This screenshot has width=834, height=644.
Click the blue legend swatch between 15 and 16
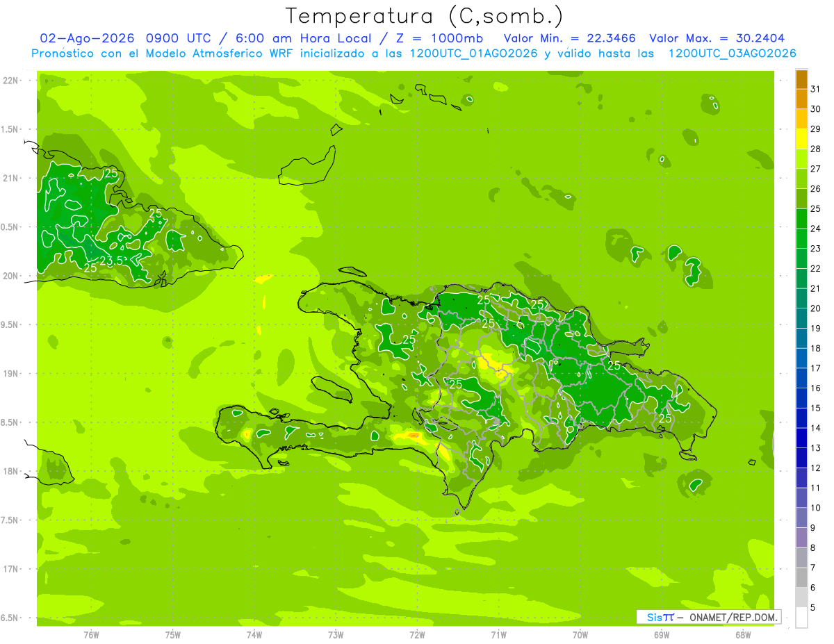pos(801,398)
